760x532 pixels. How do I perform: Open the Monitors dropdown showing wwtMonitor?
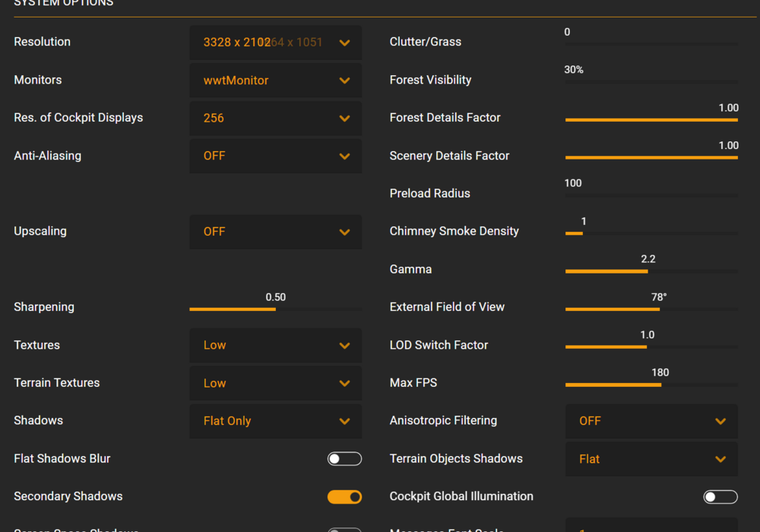tap(275, 80)
